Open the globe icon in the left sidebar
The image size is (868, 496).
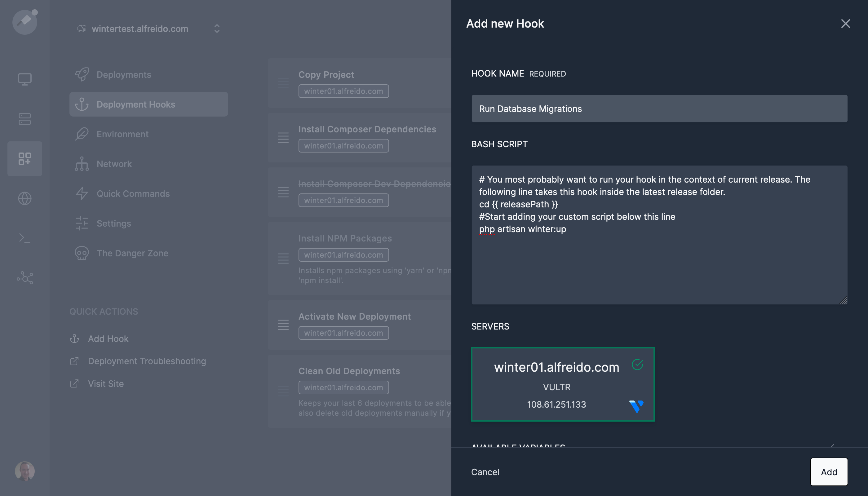coord(24,198)
